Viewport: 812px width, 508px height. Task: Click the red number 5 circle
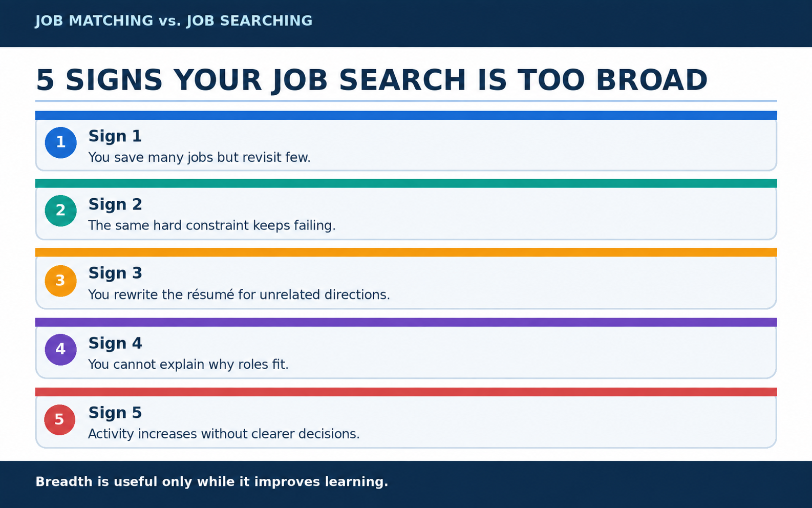click(x=59, y=419)
